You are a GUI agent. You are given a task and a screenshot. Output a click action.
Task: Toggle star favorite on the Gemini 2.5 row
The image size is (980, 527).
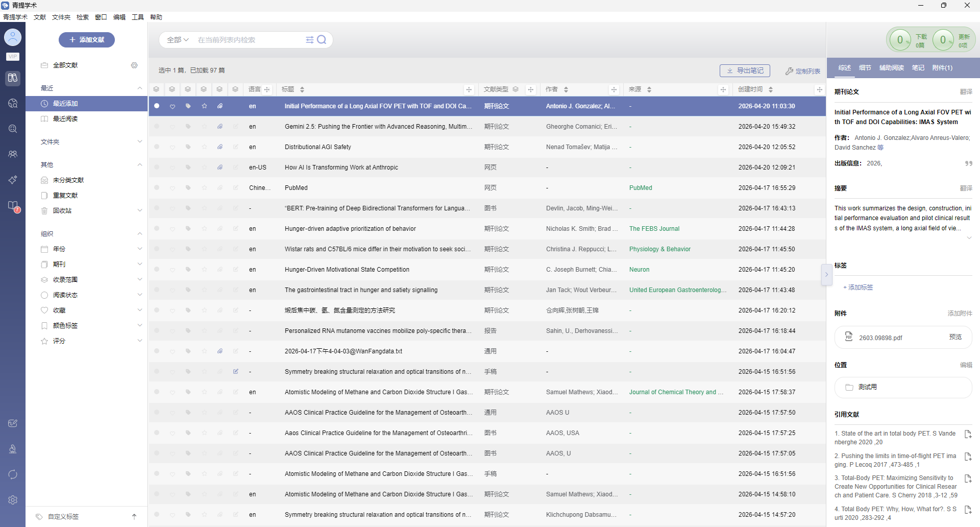tap(204, 127)
